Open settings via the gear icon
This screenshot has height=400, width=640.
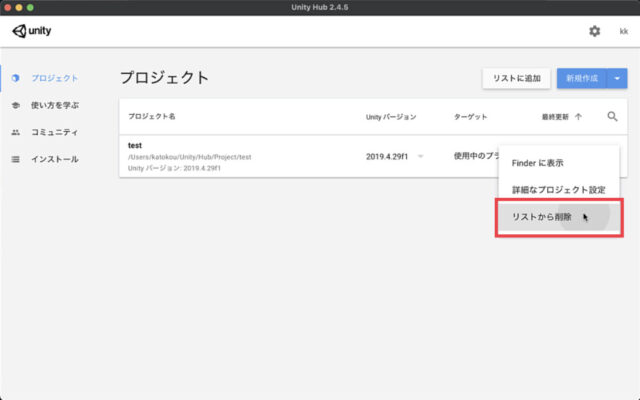tap(594, 31)
